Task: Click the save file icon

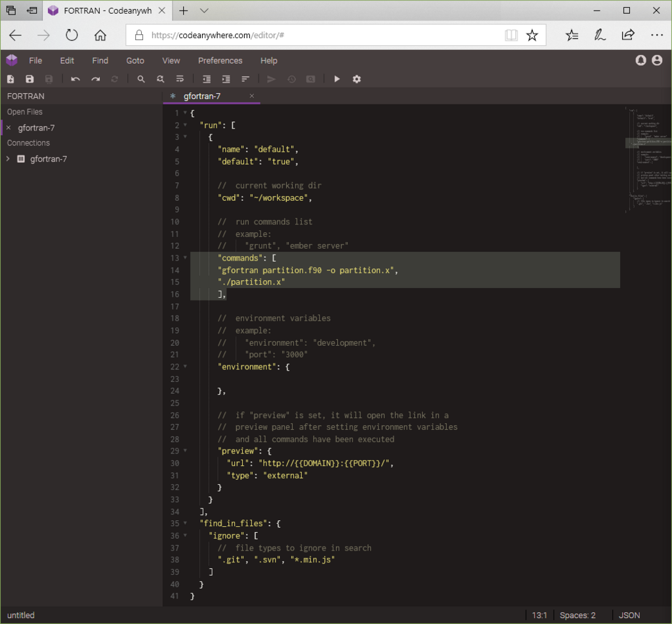Action: tap(30, 79)
